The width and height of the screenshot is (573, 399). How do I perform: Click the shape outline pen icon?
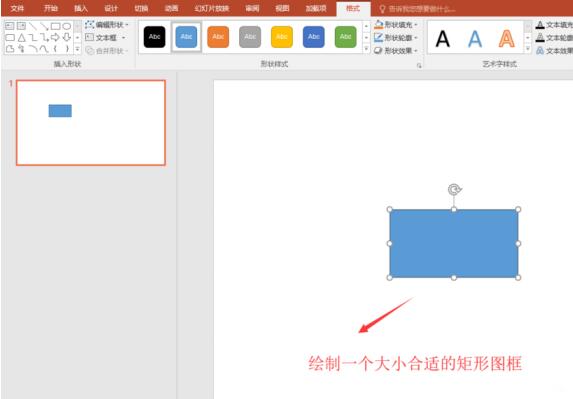pyautogui.click(x=378, y=37)
